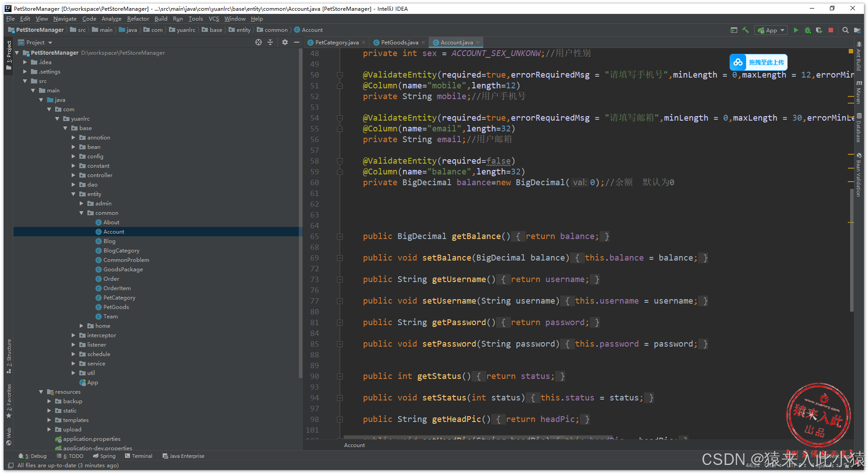868x474 pixels.
Task: Open Project panel gear settings
Action: pyautogui.click(x=285, y=42)
